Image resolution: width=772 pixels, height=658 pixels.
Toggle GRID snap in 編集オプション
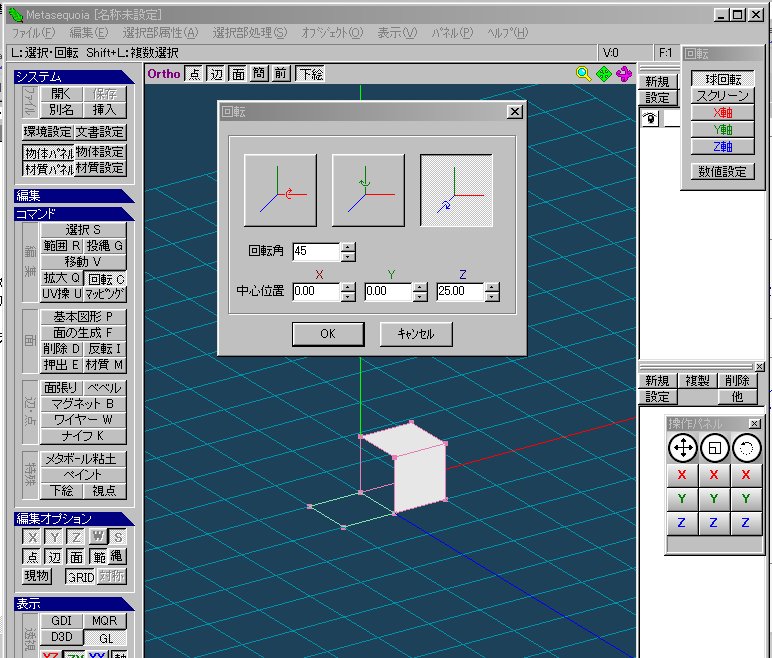pos(81,577)
